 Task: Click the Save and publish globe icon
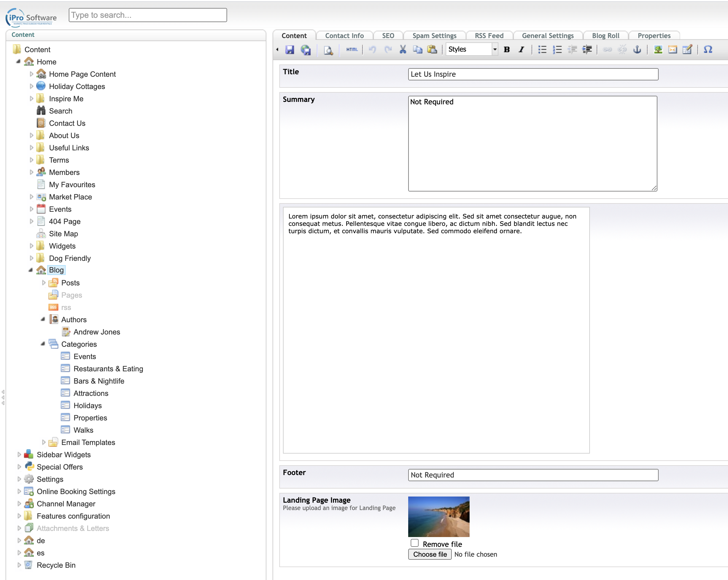[306, 50]
